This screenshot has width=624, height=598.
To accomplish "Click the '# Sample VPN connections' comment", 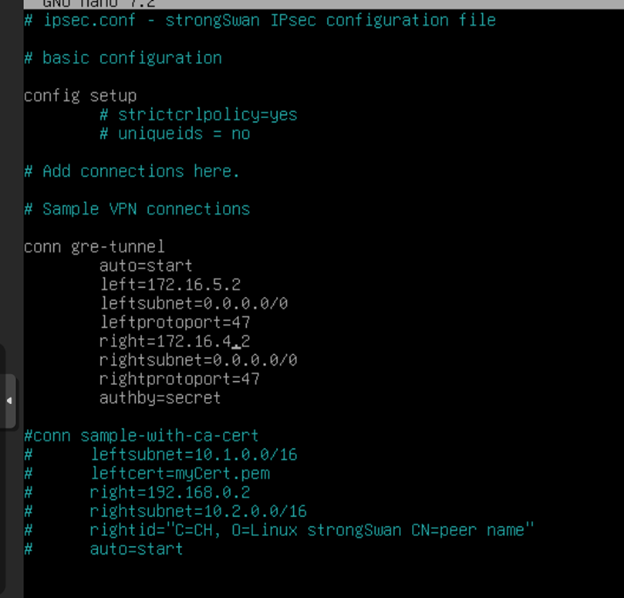I will click(x=137, y=209).
